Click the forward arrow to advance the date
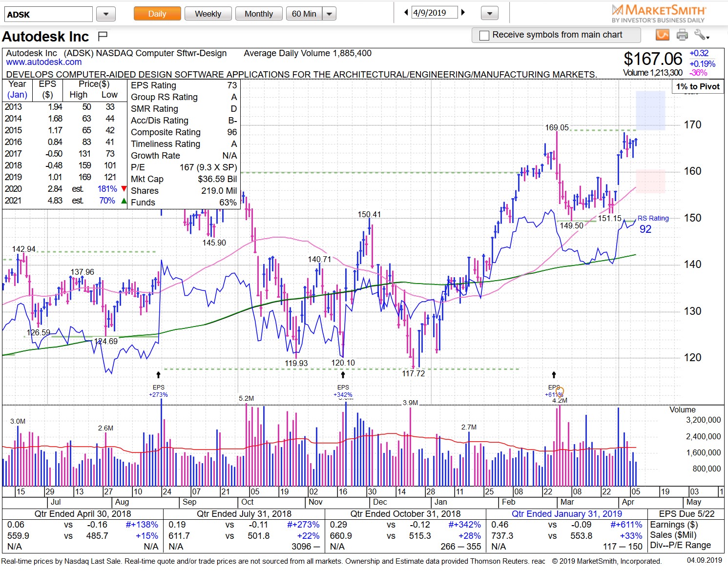Image resolution: width=728 pixels, height=572 pixels. point(463,12)
